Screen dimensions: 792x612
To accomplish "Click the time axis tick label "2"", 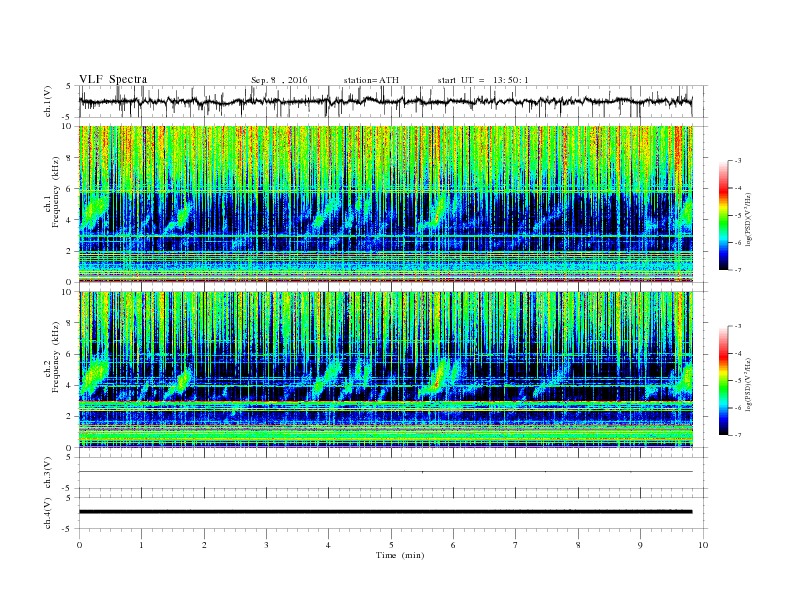I will tap(204, 545).
